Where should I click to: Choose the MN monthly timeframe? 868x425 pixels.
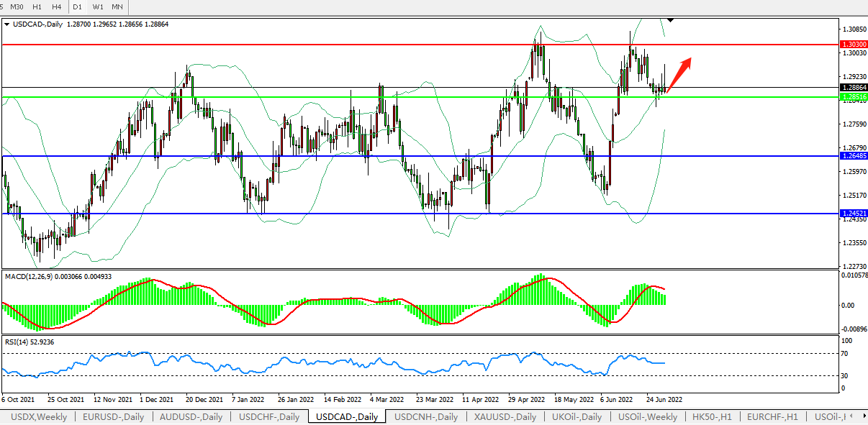[x=117, y=6]
